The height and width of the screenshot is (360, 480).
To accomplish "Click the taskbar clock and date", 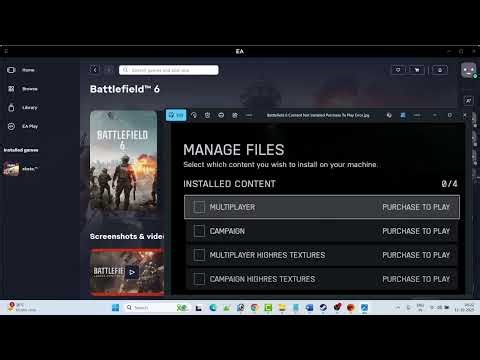I will pos(464,307).
